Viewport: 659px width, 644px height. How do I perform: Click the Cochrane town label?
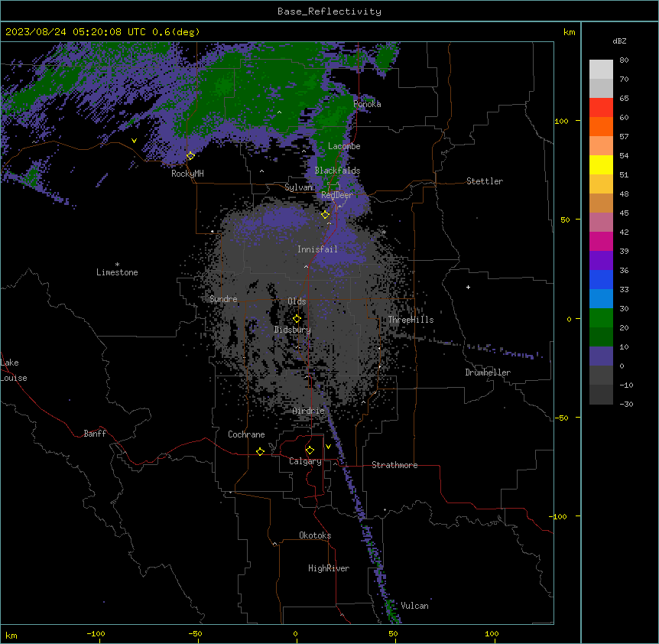246,434
